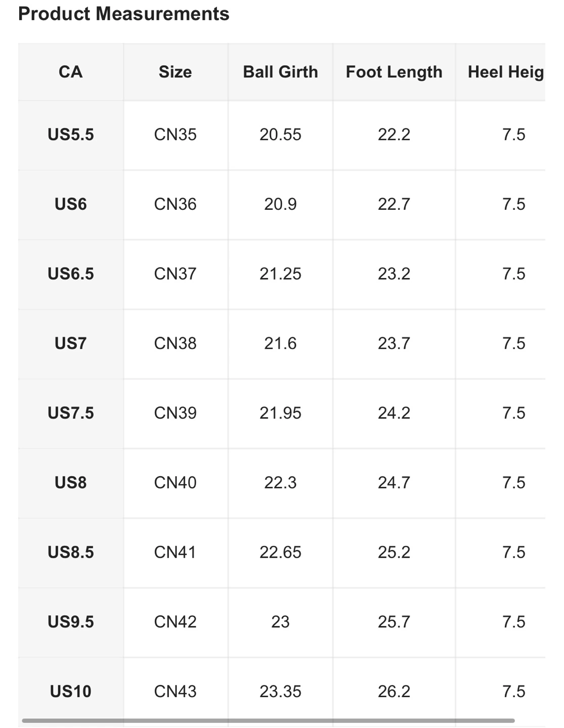Click the Foot Length column header
564x728 pixels.
coord(394,72)
